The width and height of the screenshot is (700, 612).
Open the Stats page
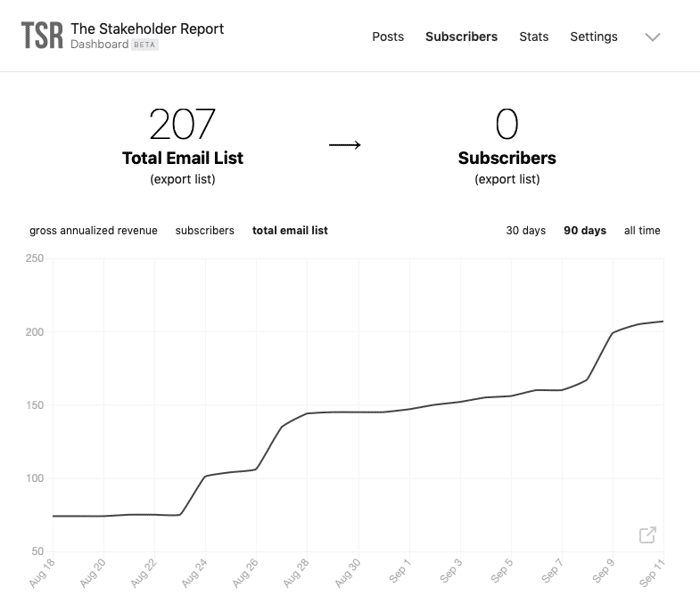(x=533, y=37)
